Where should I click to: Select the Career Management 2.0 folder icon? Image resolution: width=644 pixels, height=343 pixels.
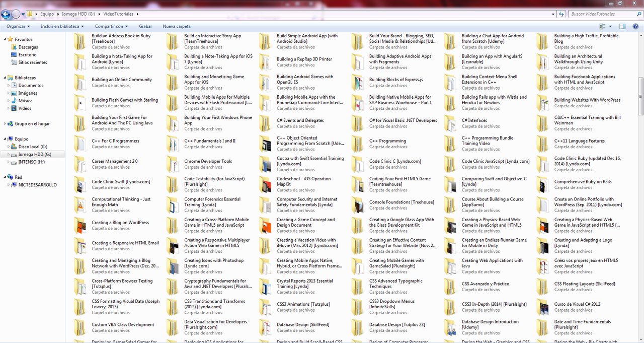coord(80,164)
